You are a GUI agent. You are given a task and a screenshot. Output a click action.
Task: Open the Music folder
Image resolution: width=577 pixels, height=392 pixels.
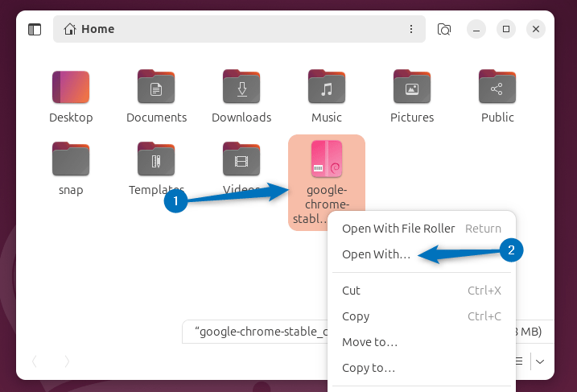(x=327, y=87)
